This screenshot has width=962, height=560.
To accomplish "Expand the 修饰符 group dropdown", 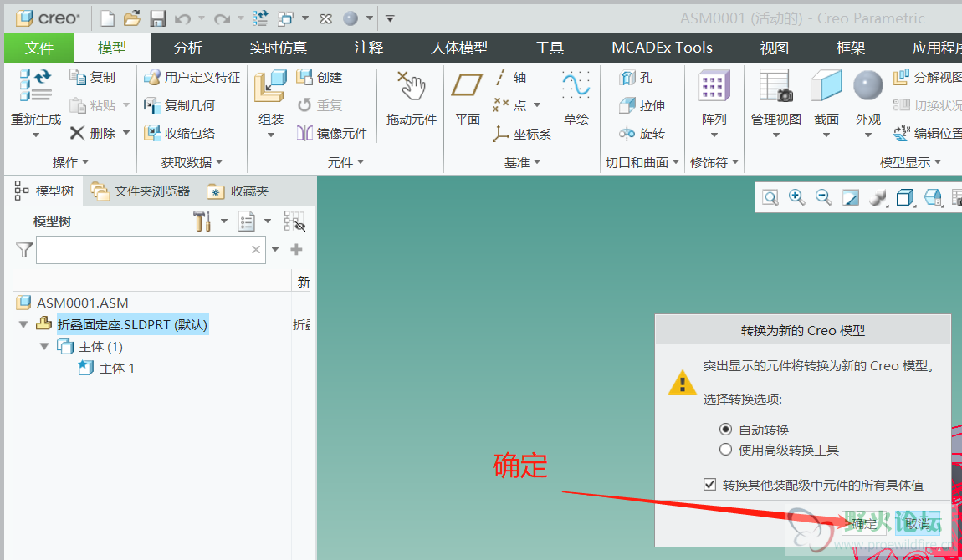I will pyautogui.click(x=714, y=162).
